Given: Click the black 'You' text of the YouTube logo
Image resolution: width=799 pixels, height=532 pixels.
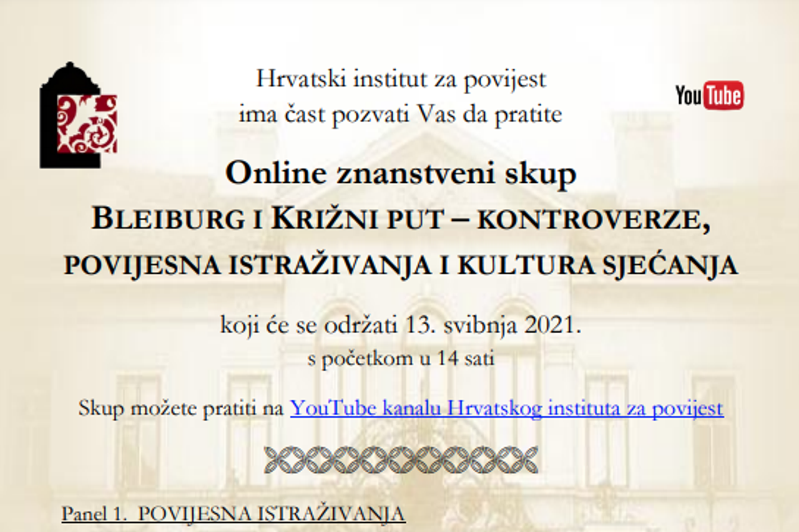Looking at the screenshot, I should (689, 96).
